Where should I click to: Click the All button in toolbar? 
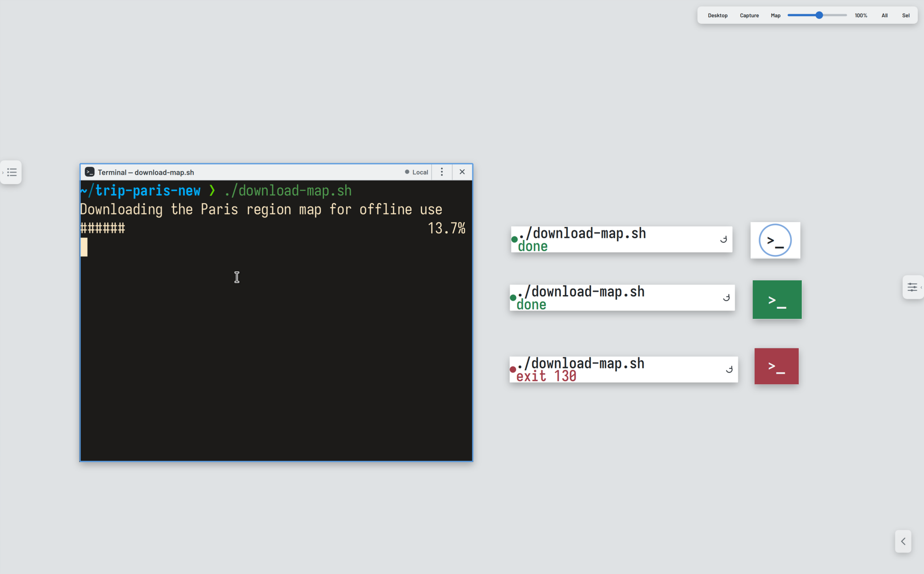(885, 15)
